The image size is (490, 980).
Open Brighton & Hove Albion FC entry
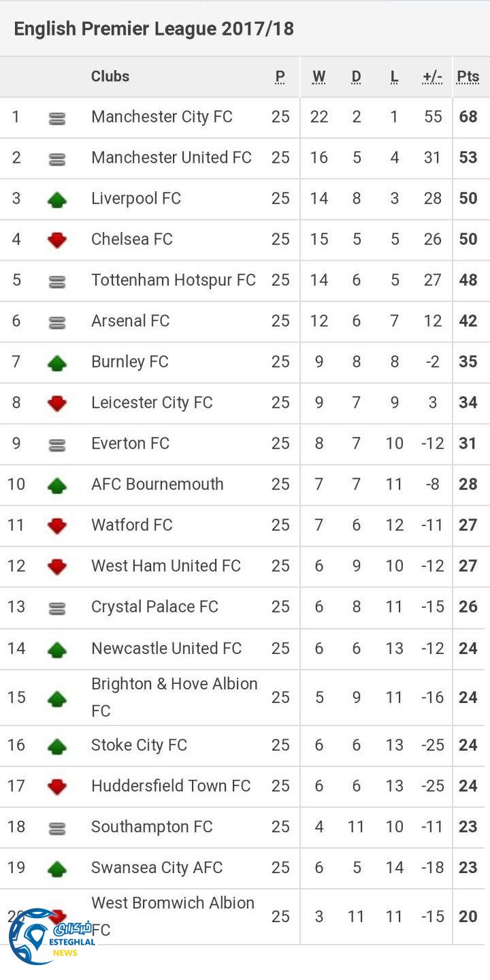[174, 696]
